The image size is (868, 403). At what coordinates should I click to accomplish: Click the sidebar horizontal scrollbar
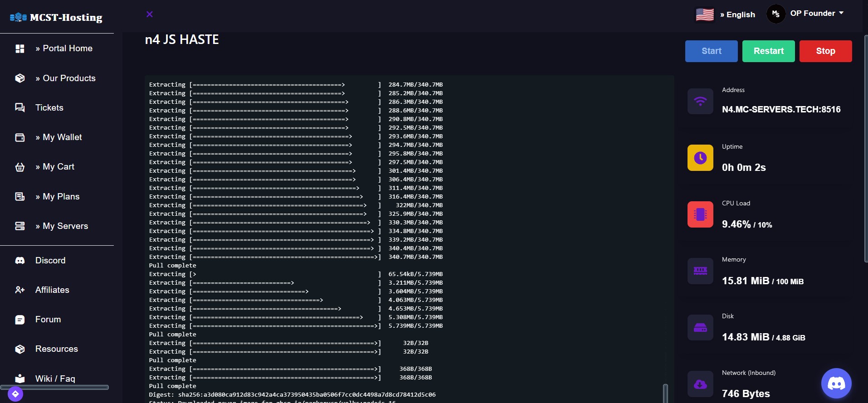(54, 387)
